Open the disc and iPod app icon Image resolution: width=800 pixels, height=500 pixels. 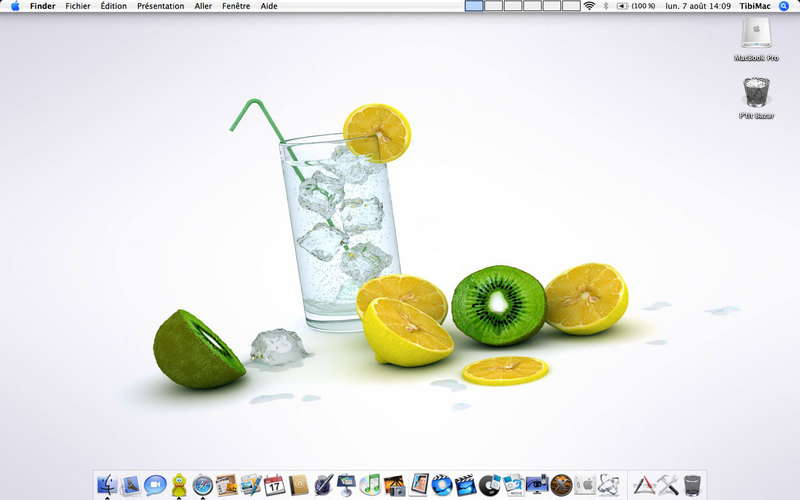tap(490, 485)
